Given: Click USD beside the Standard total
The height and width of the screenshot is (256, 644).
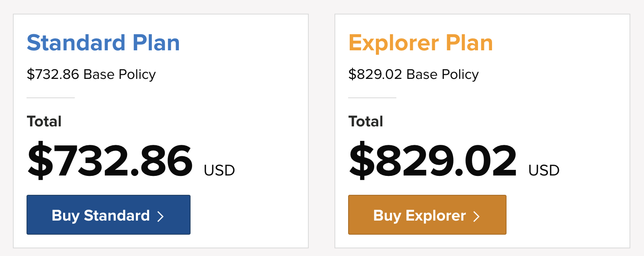Looking at the screenshot, I should pyautogui.click(x=219, y=170).
